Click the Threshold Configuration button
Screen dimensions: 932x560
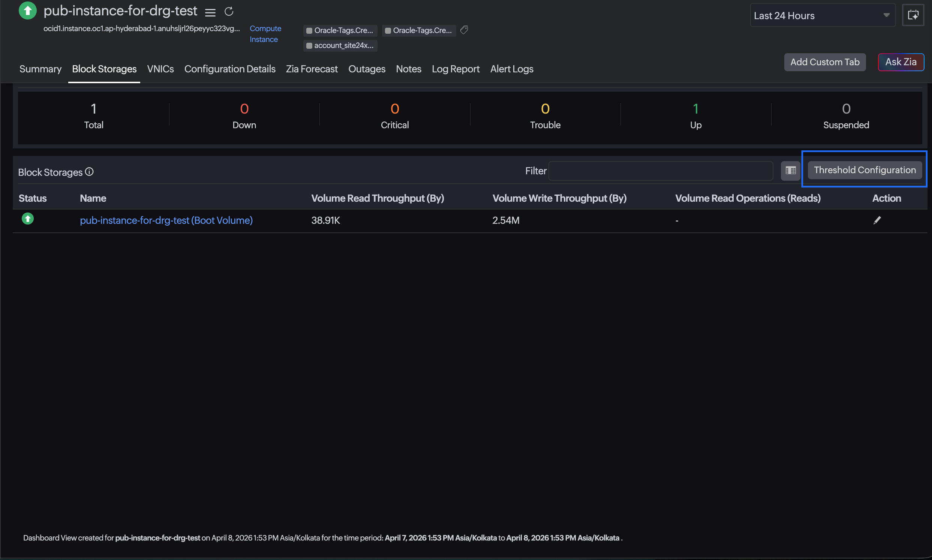click(865, 170)
